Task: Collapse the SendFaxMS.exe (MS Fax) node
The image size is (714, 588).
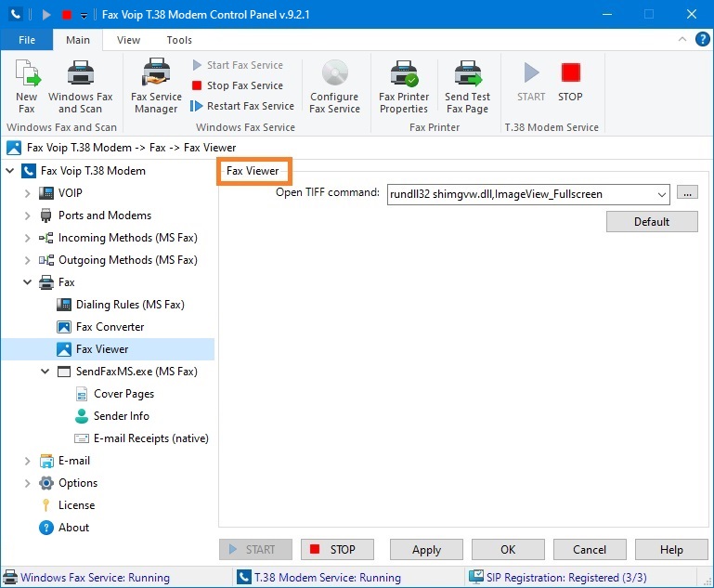Action: point(45,372)
